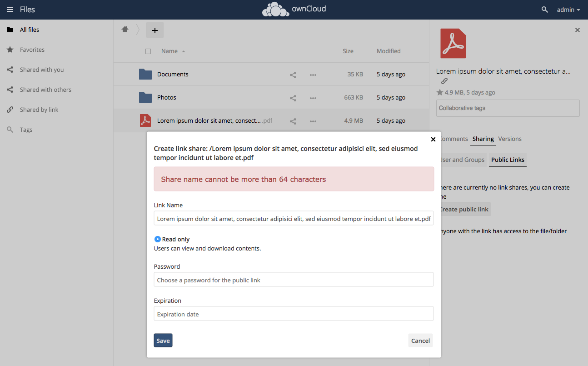
Task: Open search with magnifier icon
Action: tap(544, 10)
